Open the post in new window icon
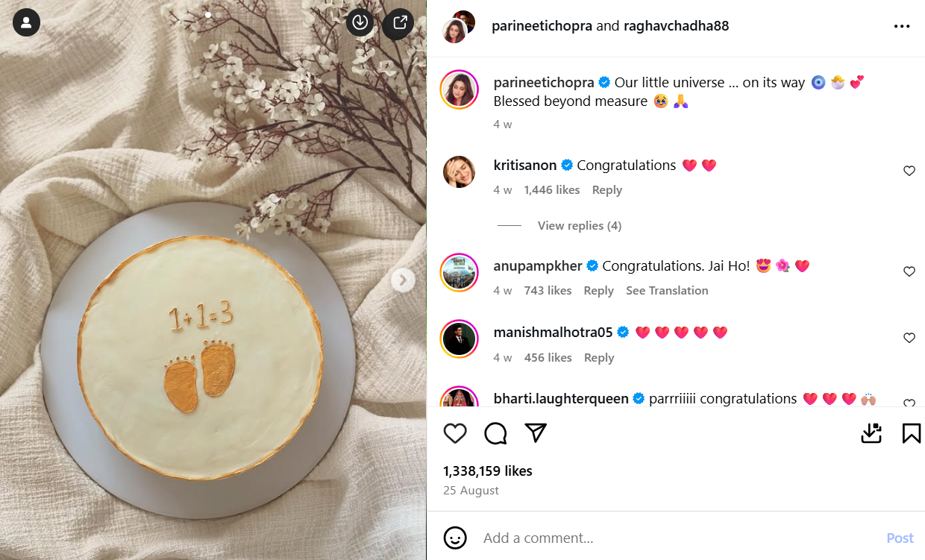 point(399,22)
